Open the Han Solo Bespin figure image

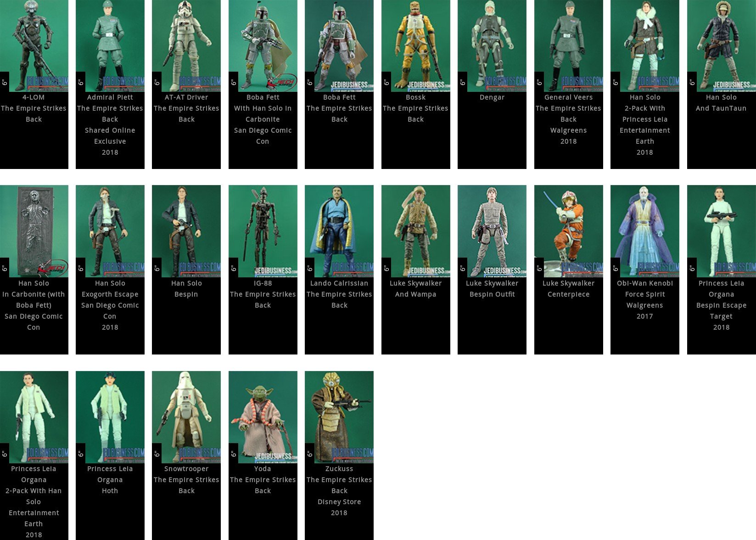click(186, 231)
